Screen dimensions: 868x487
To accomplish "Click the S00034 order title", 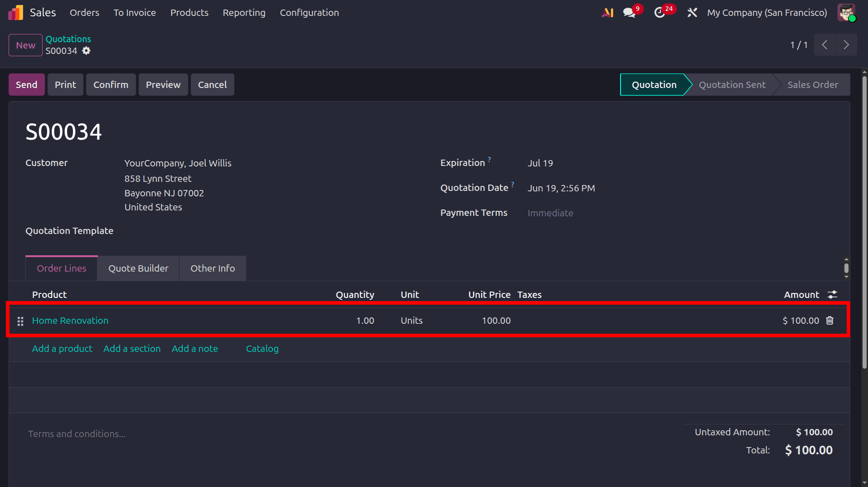I will (63, 132).
